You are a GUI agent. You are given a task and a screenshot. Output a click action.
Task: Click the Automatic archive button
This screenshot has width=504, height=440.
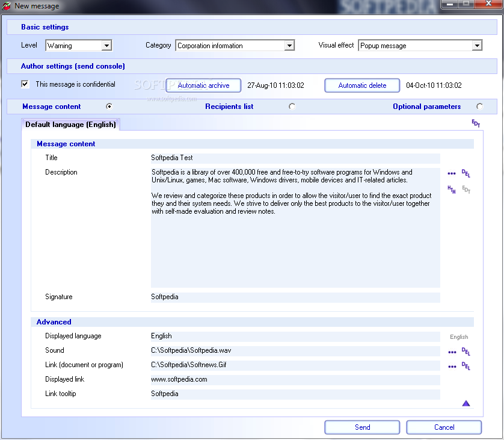[203, 85]
